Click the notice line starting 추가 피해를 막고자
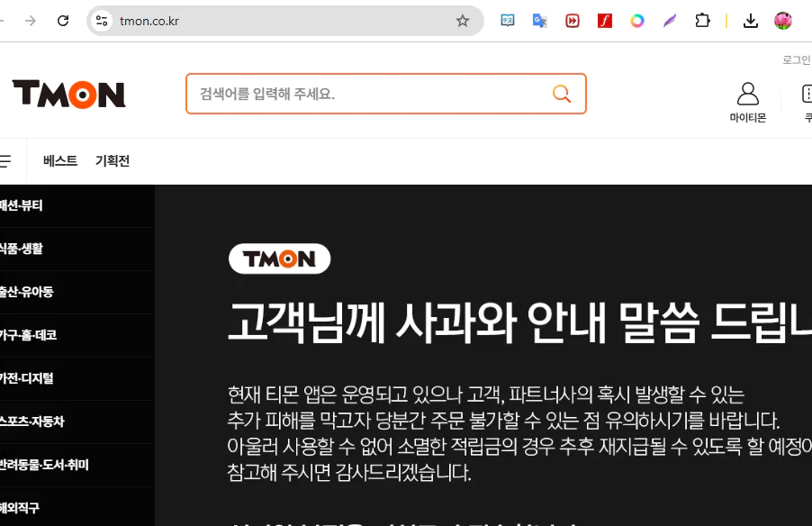Viewport: 812px width, 526px height. pyautogui.click(x=503, y=421)
